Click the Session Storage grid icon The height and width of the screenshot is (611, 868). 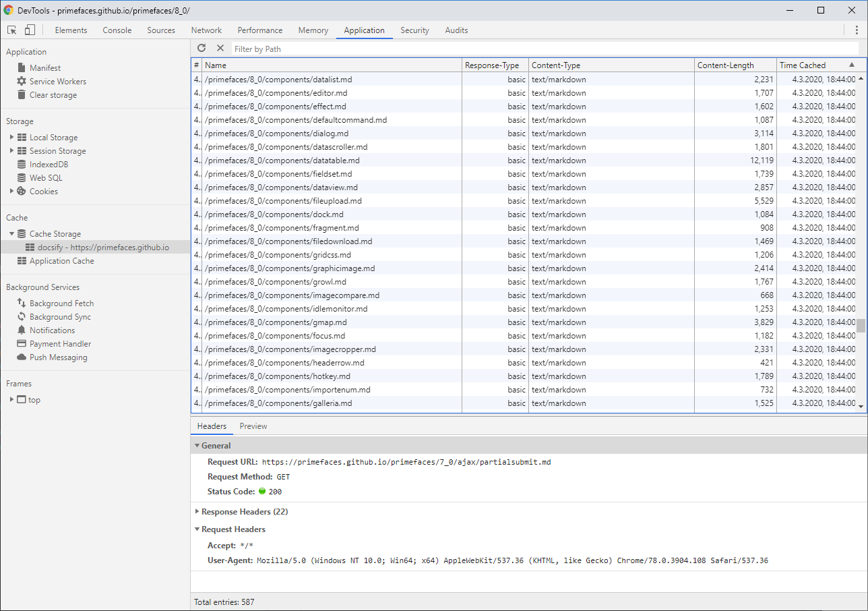tap(22, 151)
